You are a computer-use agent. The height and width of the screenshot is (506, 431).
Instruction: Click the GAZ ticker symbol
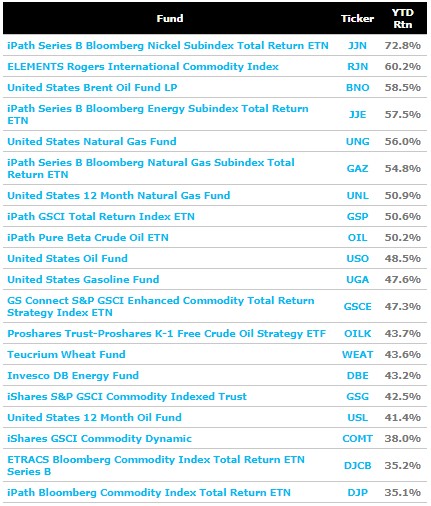[x=357, y=168]
